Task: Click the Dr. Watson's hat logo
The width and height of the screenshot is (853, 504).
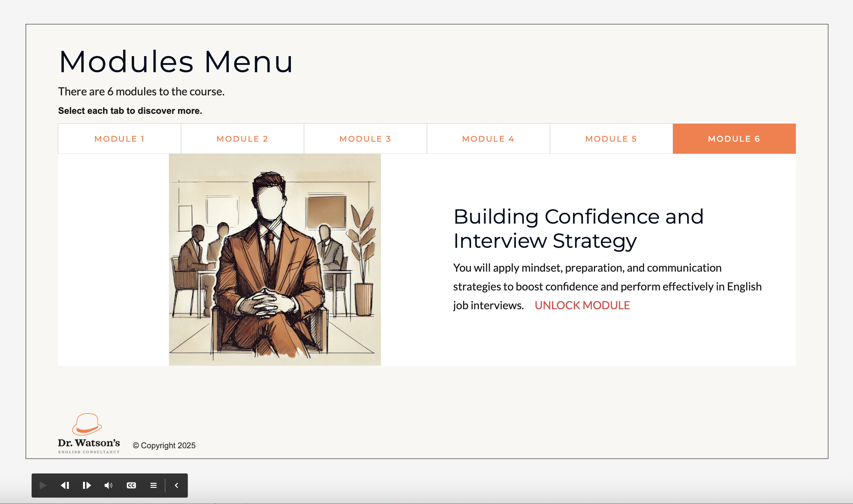Action: (x=87, y=424)
